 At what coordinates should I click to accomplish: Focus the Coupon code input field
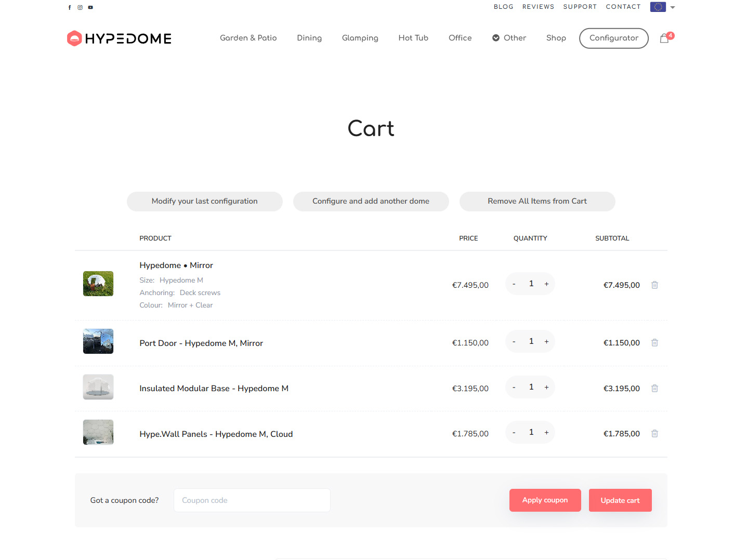point(252,500)
